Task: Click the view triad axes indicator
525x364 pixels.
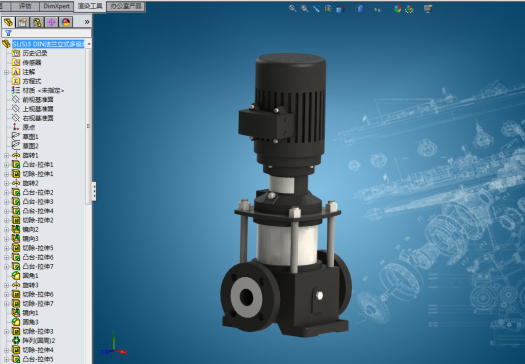Action: pos(114,344)
